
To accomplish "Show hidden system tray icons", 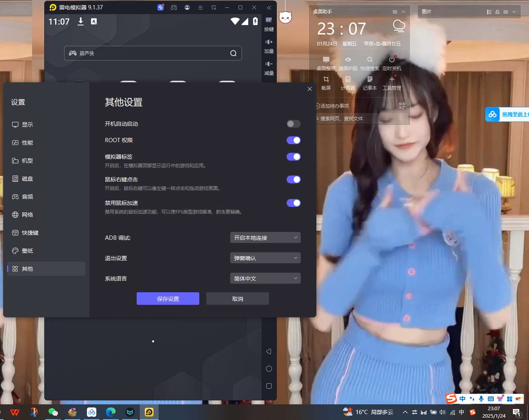I will point(405,412).
